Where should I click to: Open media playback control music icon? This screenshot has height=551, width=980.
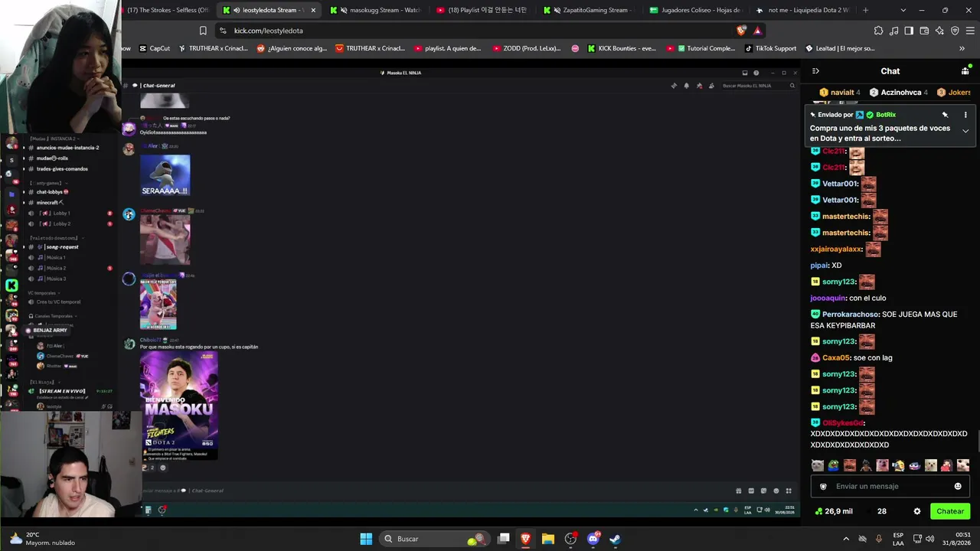point(894,31)
